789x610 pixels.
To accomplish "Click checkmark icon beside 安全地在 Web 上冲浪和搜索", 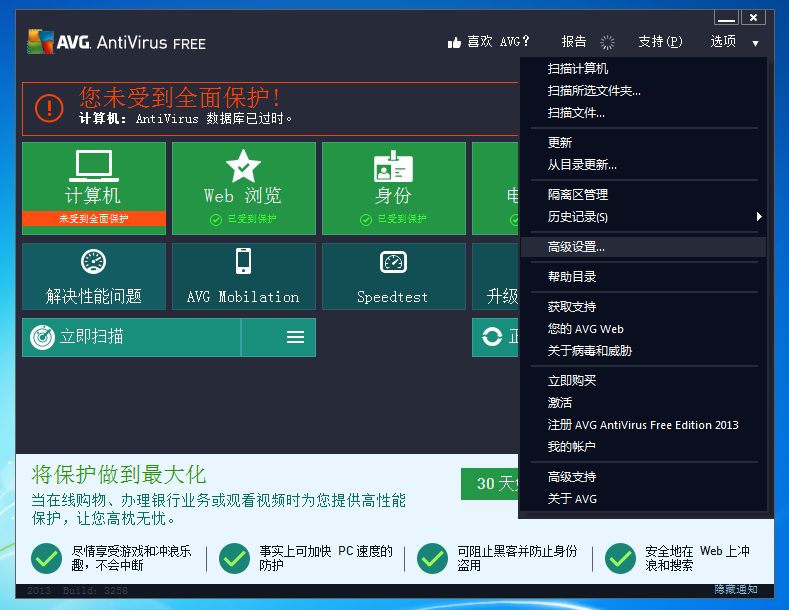I will [620, 558].
